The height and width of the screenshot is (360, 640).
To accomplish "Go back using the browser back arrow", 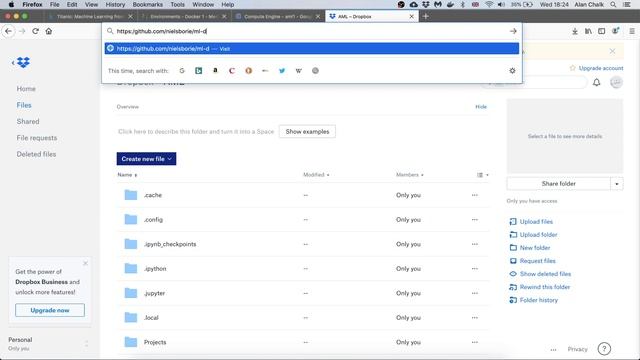I will point(9,31).
